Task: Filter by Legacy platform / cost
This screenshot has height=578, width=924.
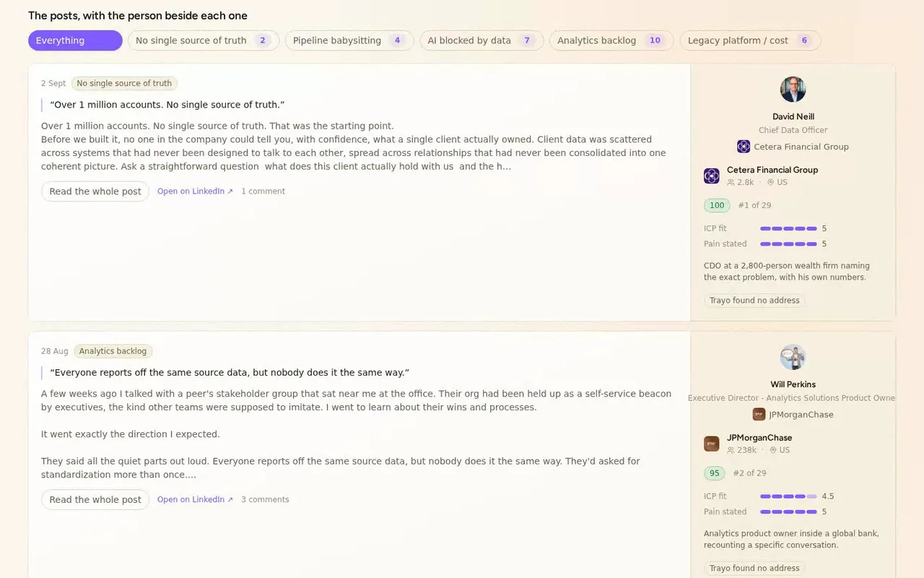Action: pos(750,40)
